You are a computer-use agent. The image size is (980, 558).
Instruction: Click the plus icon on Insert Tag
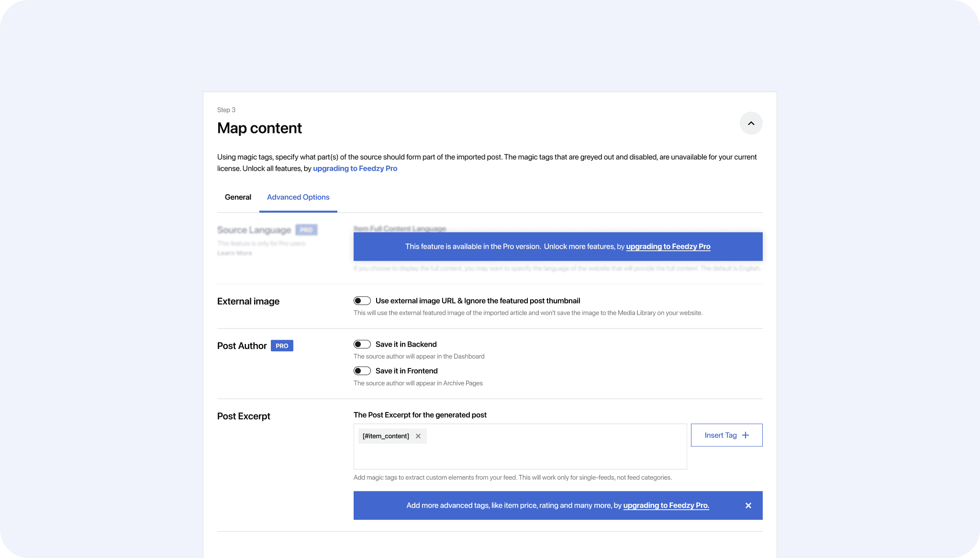tap(746, 435)
